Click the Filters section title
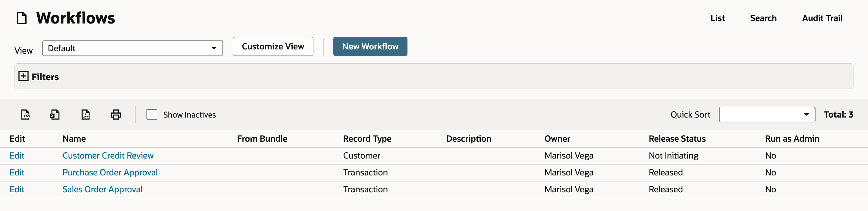The width and height of the screenshot is (868, 211). click(45, 77)
